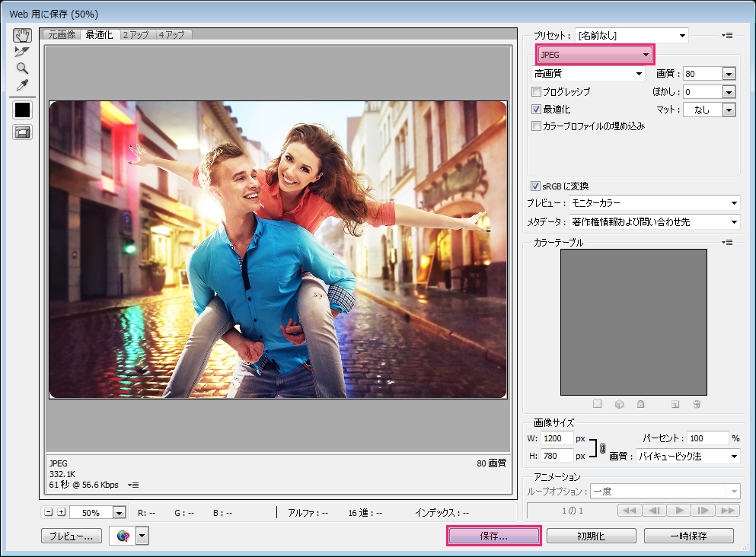
Task: Select the Zoom magnifier tool
Action: click(x=22, y=68)
